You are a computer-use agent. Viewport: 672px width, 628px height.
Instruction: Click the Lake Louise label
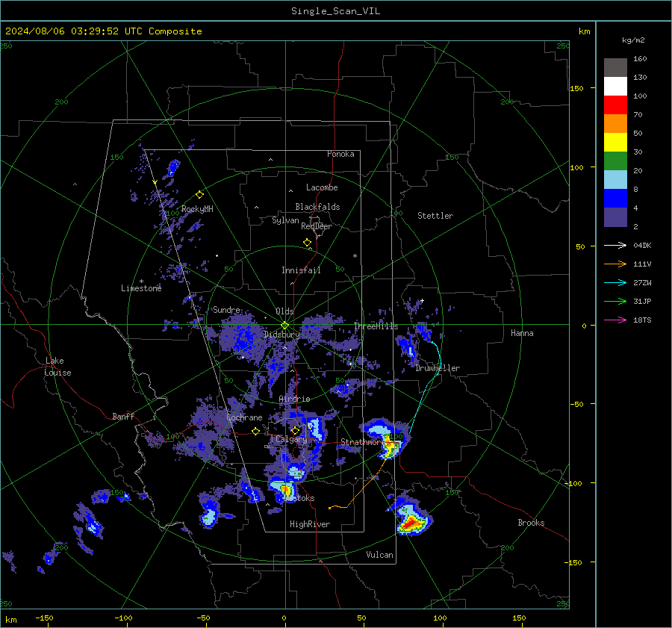(57, 367)
